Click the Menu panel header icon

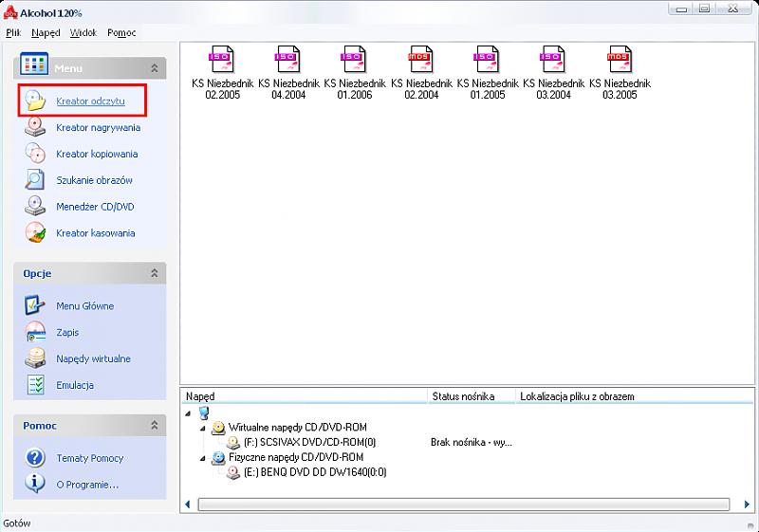tap(34, 64)
